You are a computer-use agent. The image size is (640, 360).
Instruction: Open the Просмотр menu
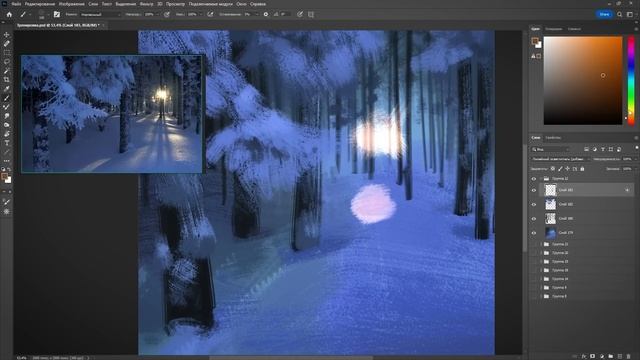[175, 4]
